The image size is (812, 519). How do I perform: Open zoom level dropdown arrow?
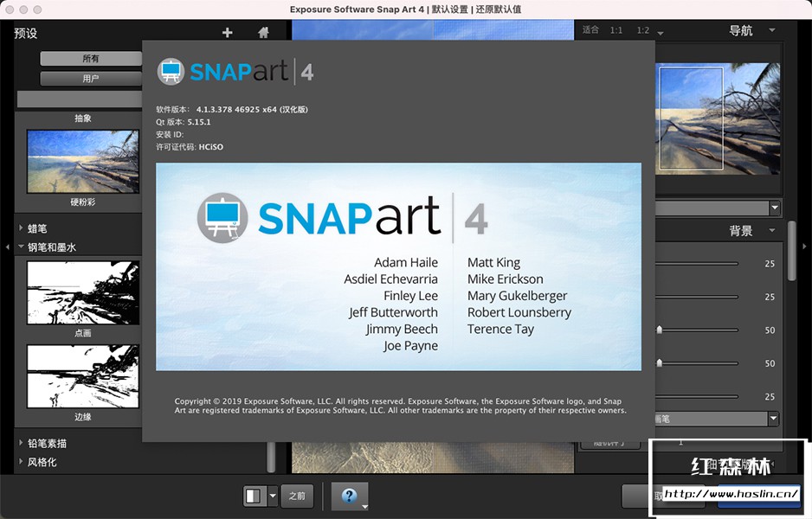(x=661, y=33)
